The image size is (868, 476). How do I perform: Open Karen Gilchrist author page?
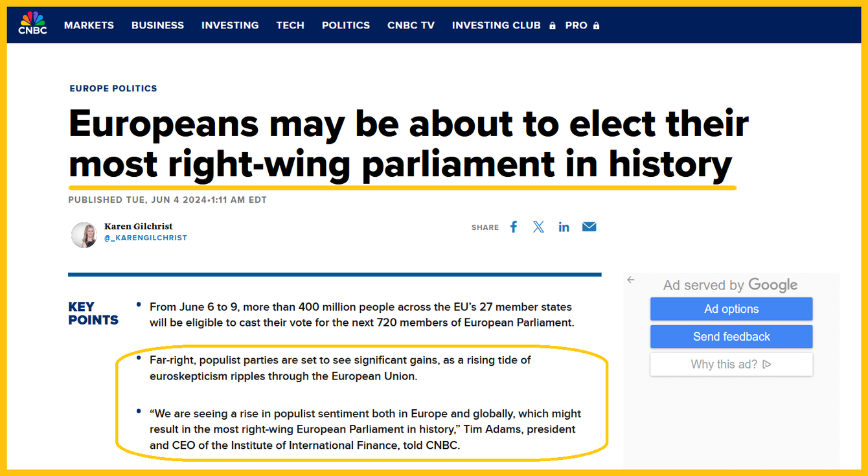pyautogui.click(x=138, y=226)
